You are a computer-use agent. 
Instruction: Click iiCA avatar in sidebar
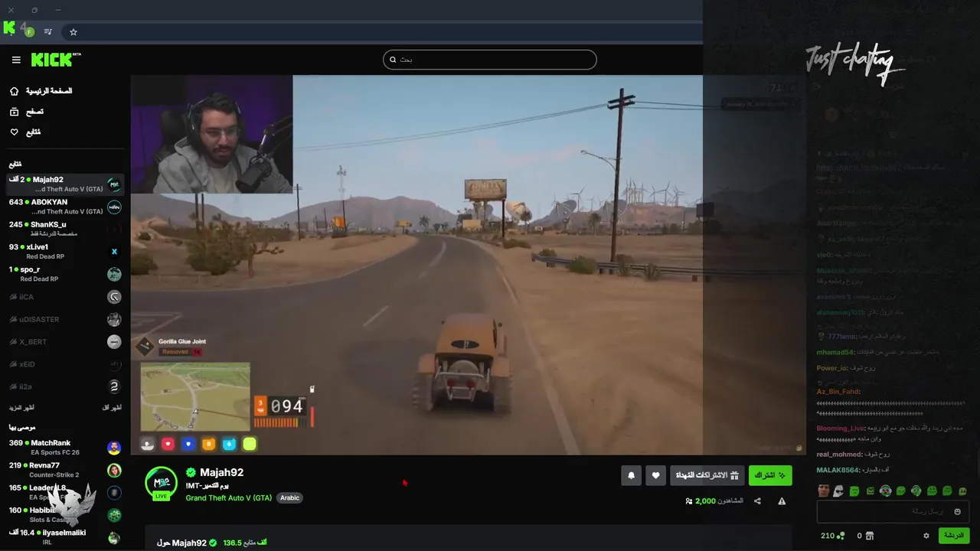coord(114,297)
